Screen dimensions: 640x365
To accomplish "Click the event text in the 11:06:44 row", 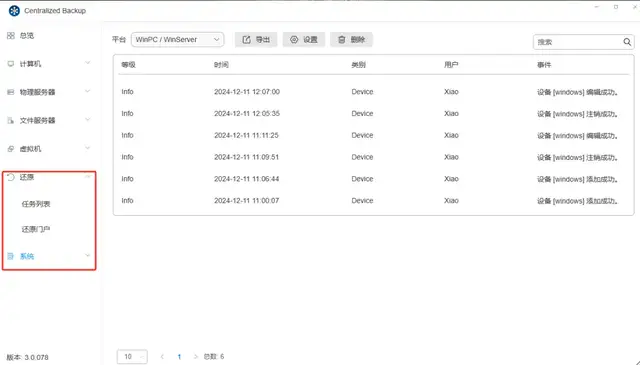I will (x=578, y=179).
